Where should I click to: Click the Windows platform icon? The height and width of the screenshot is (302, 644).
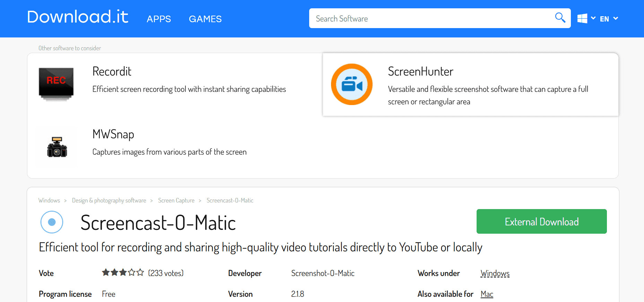582,18
